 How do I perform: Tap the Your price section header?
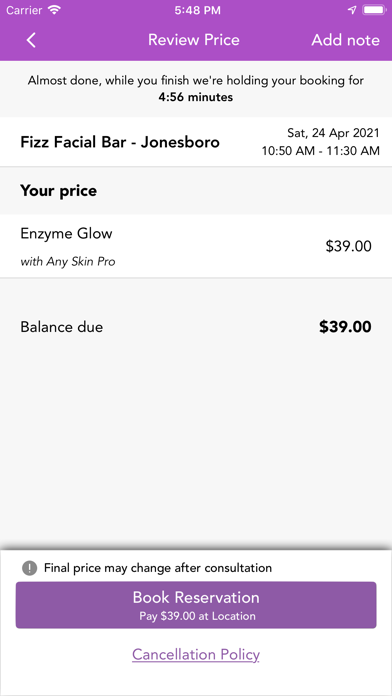(x=59, y=191)
